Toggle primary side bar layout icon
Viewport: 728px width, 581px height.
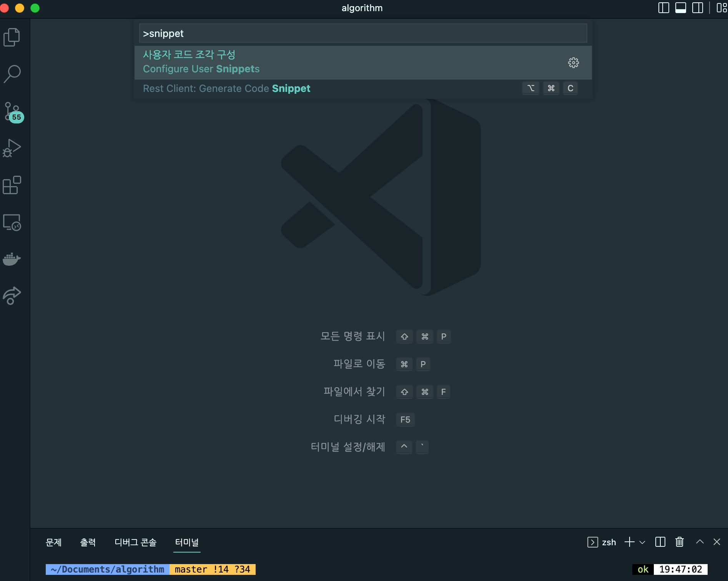point(664,8)
